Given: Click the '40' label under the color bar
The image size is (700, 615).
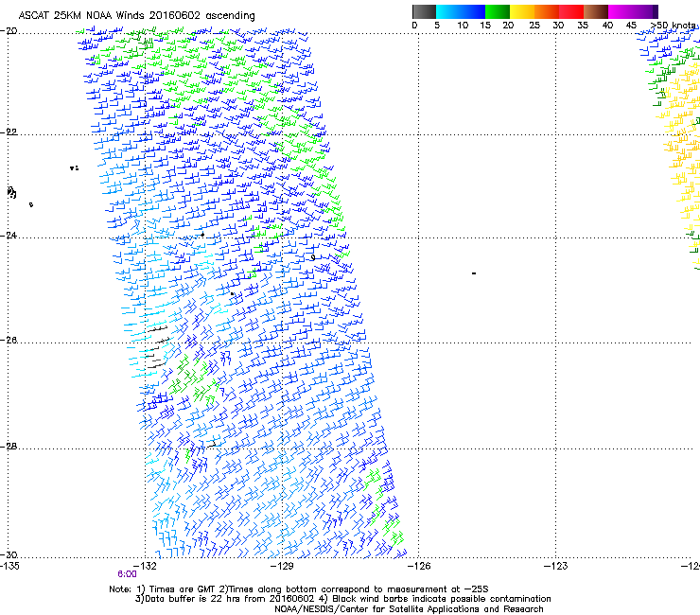Looking at the screenshot, I should click(607, 26).
